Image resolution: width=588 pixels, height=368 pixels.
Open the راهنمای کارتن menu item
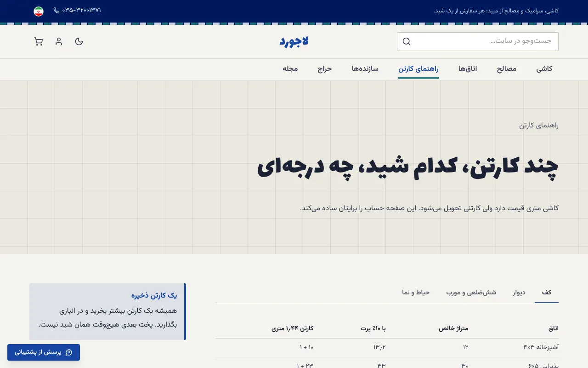(x=418, y=69)
